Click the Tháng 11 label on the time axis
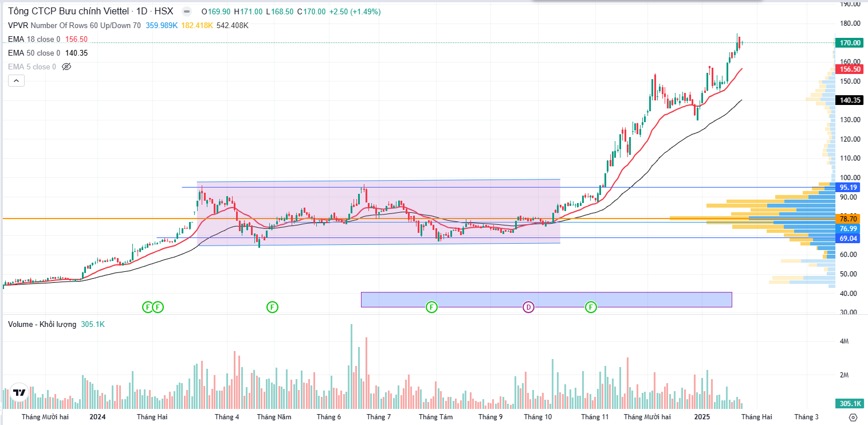The image size is (868, 425). click(x=595, y=417)
